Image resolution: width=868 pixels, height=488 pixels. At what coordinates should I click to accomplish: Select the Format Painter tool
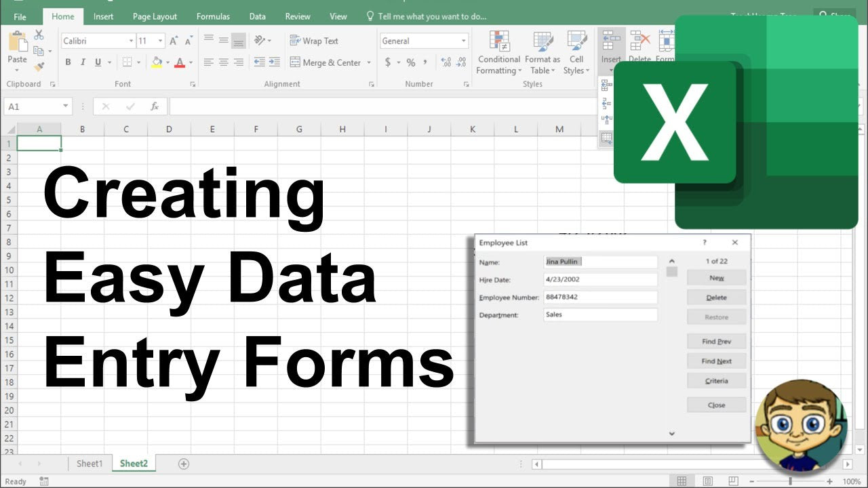click(x=40, y=66)
